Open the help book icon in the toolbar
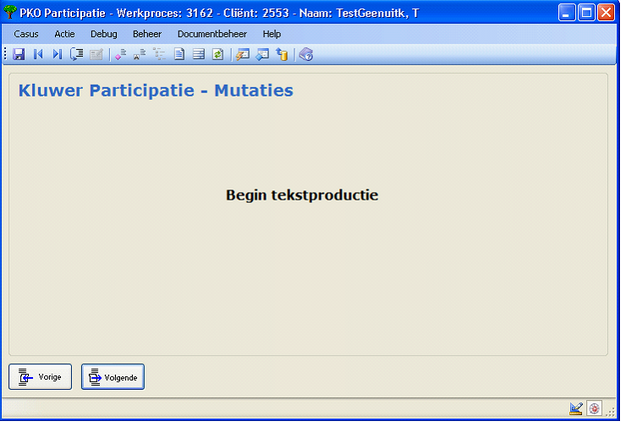 pyautogui.click(x=306, y=54)
